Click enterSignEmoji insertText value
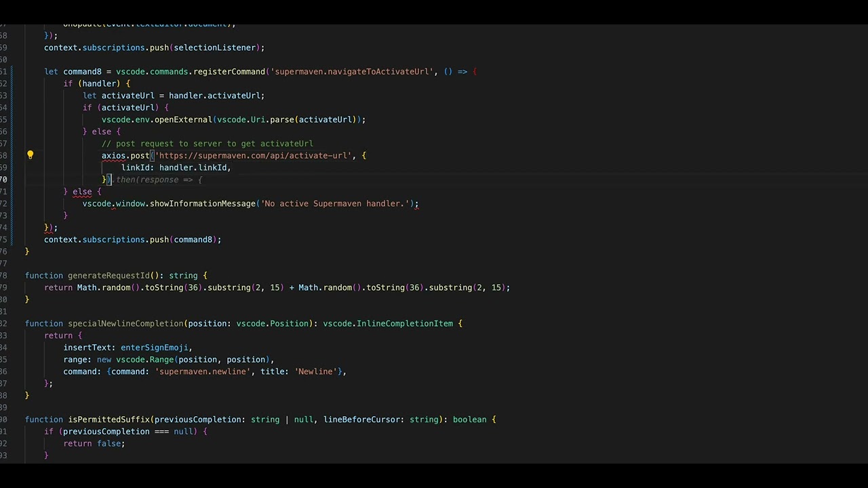The height and width of the screenshot is (488, 868). [155, 347]
